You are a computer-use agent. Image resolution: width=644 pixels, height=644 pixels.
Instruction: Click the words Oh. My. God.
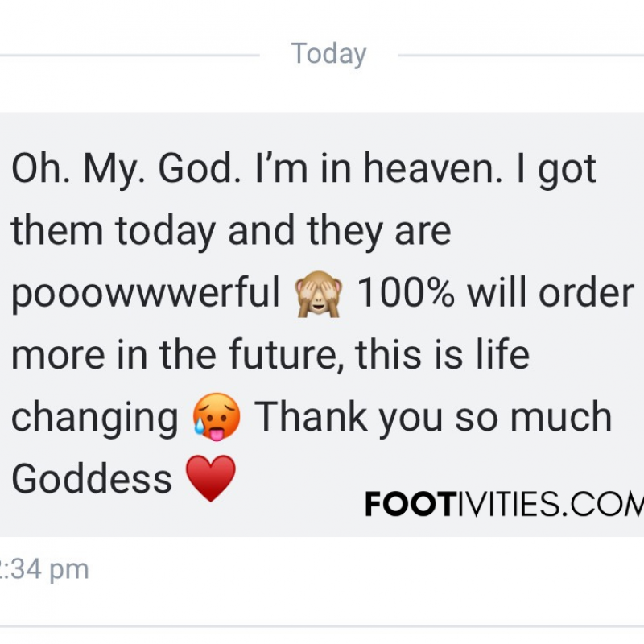(126, 169)
